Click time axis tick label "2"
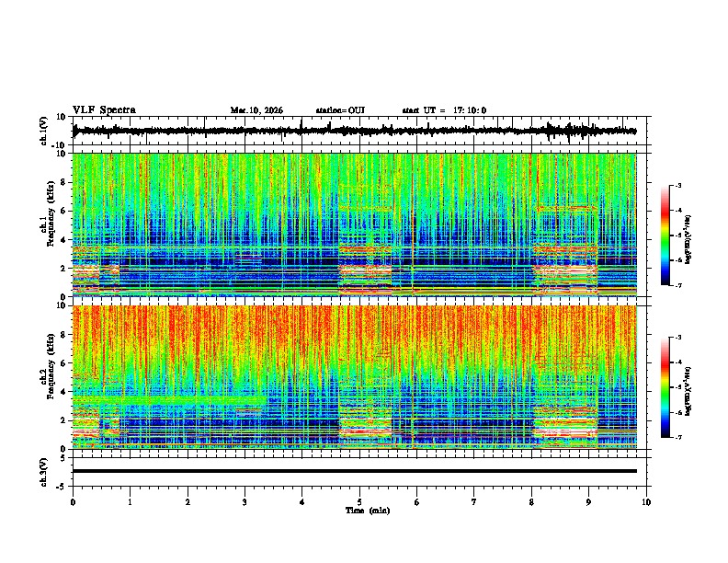 click(x=188, y=502)
